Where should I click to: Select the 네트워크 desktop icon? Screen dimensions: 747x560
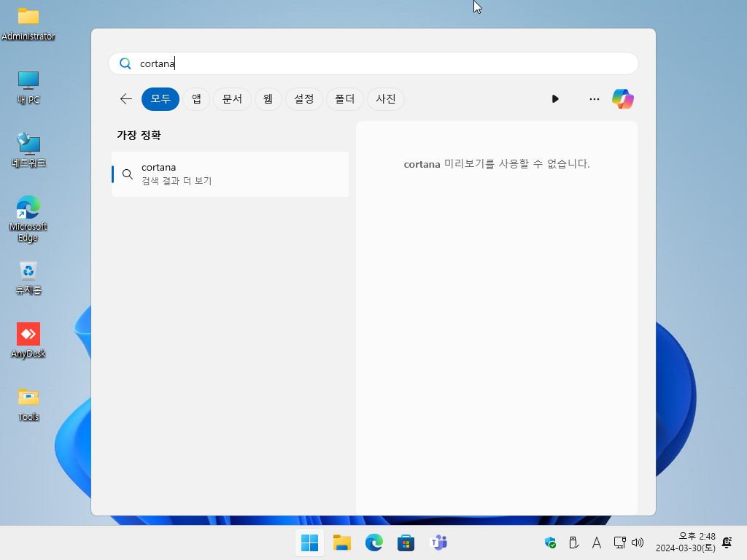[28, 150]
